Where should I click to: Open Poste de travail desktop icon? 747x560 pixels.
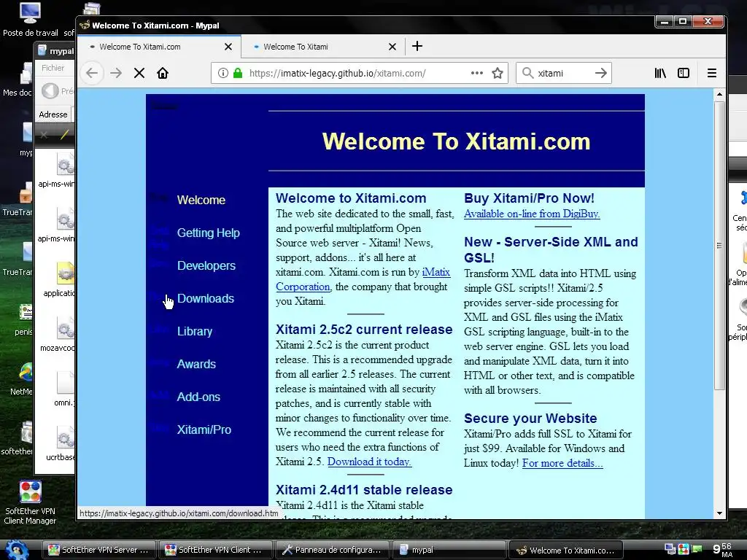(30, 20)
